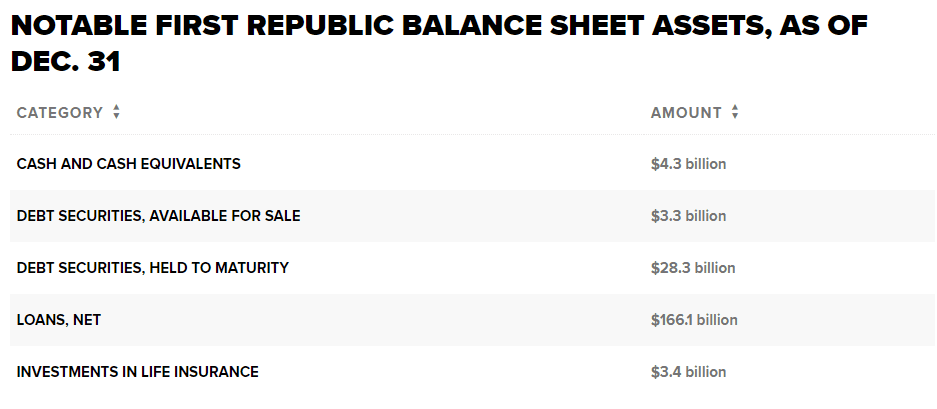Click the $28.3 billion amount value
The height and width of the screenshot is (409, 937).
tap(692, 268)
